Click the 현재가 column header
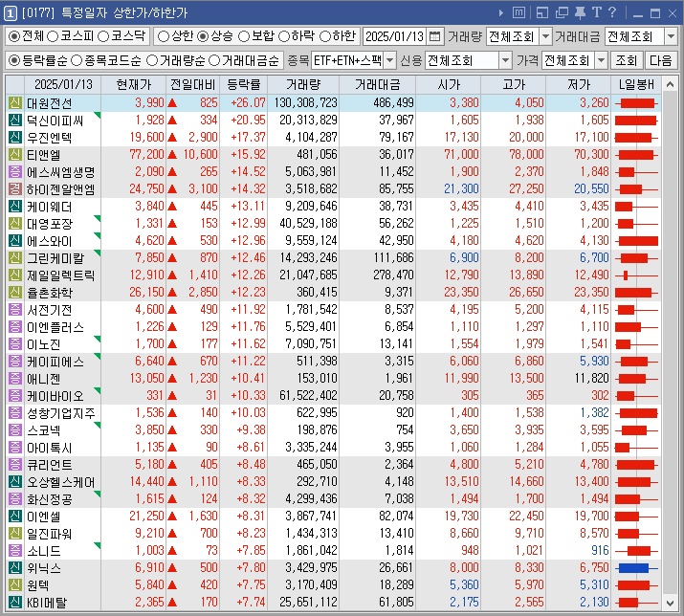The height and width of the screenshot is (616, 684). pos(134,84)
